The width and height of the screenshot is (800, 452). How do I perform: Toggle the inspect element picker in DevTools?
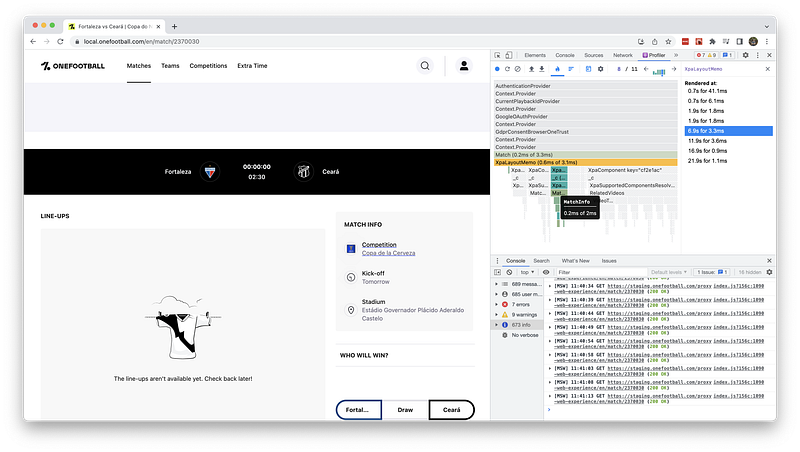tap(499, 55)
